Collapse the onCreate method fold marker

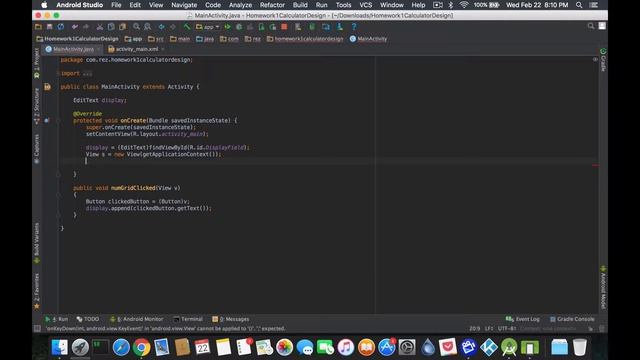click(59, 120)
